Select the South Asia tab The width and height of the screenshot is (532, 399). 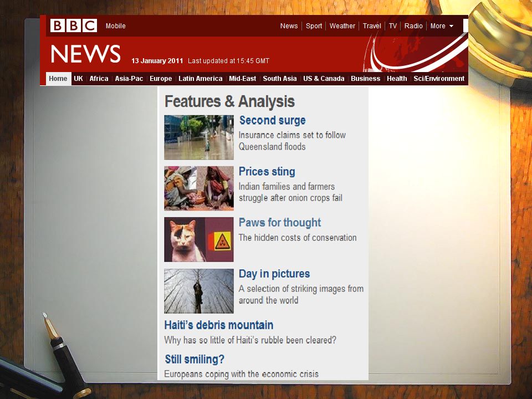click(279, 78)
